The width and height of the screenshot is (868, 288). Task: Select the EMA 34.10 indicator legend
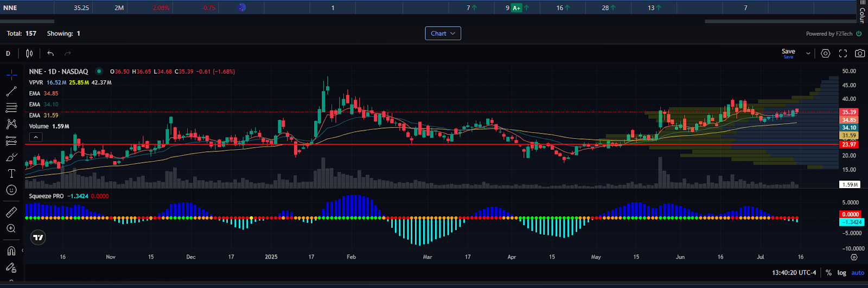click(43, 104)
